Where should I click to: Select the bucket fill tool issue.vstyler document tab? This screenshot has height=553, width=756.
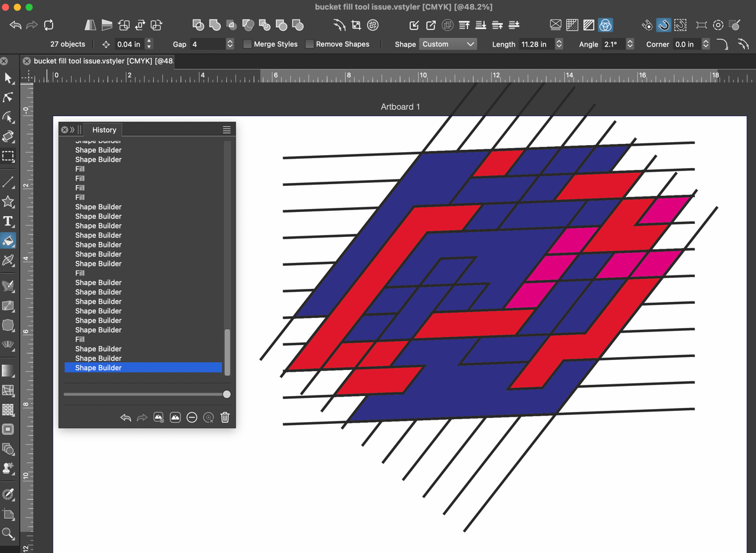coord(103,61)
